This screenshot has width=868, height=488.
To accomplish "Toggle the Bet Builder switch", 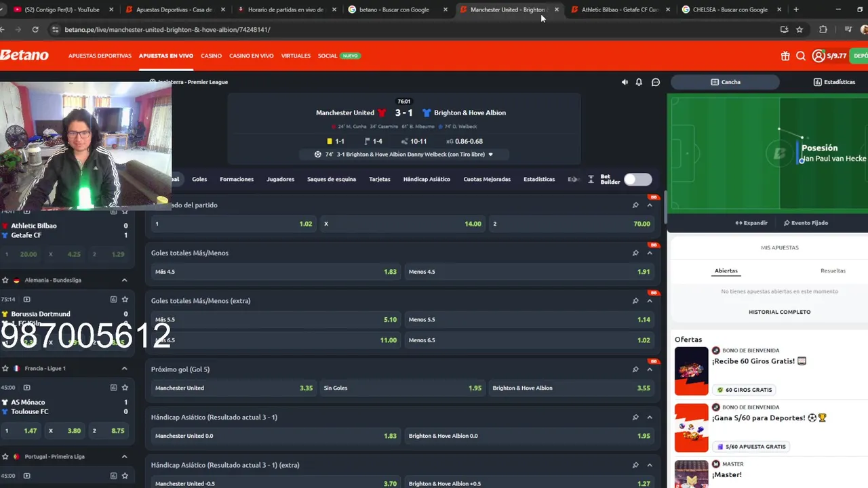I will point(637,180).
